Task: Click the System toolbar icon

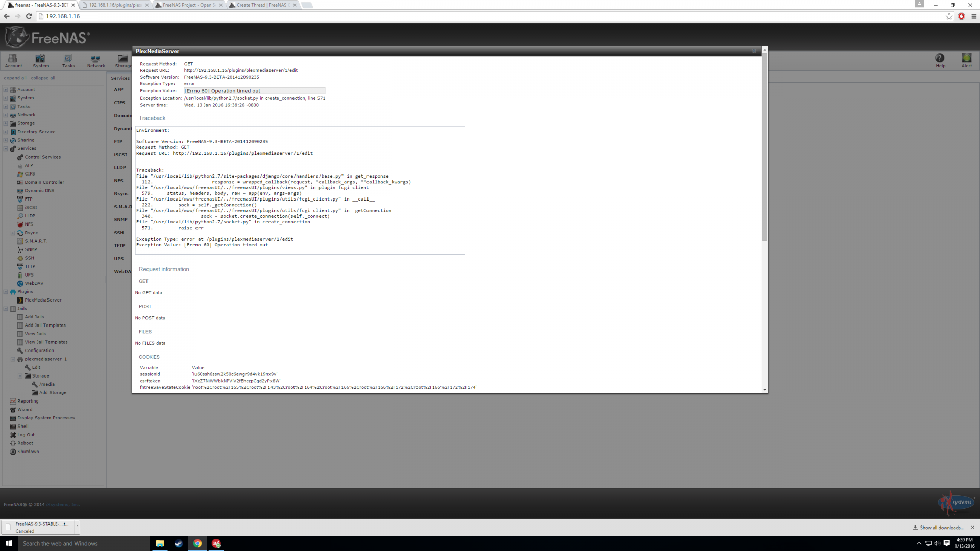Action: pyautogui.click(x=41, y=61)
